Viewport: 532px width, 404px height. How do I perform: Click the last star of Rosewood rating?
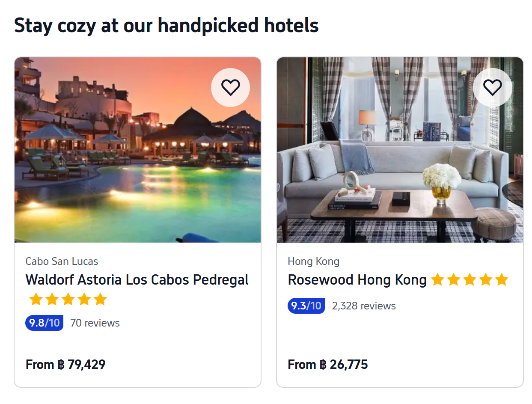501,280
